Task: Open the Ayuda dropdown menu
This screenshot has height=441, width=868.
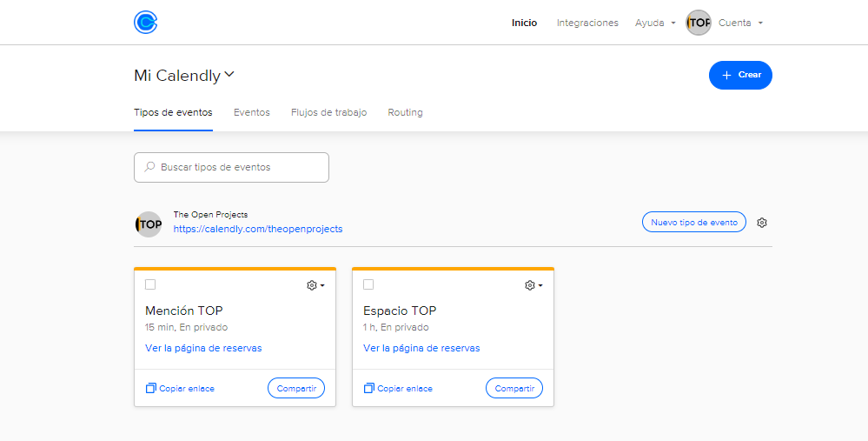Action: pyautogui.click(x=655, y=23)
